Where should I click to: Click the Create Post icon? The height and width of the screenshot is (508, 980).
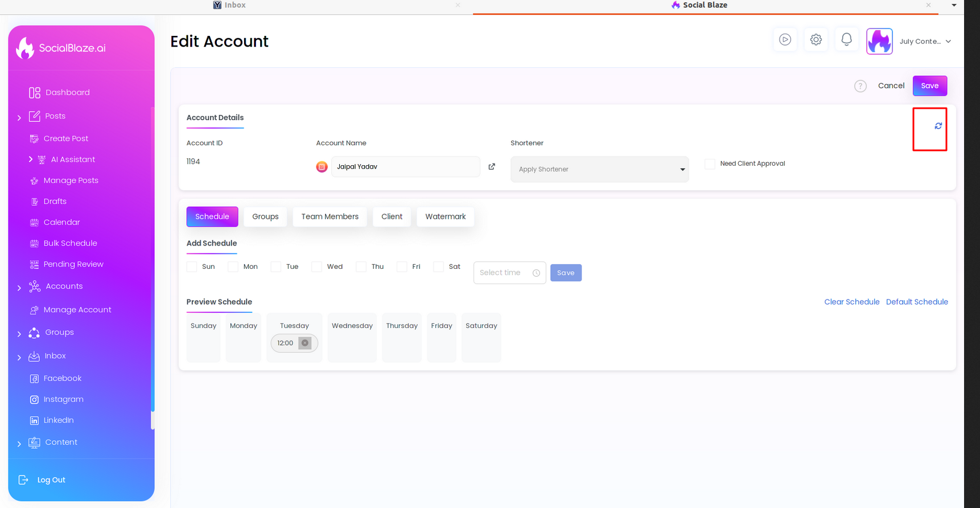click(34, 138)
